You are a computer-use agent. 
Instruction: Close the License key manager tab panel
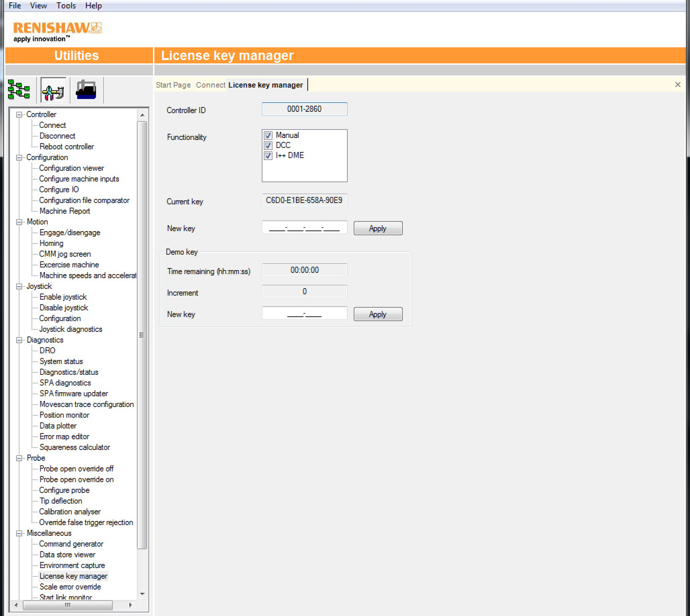coord(678,85)
